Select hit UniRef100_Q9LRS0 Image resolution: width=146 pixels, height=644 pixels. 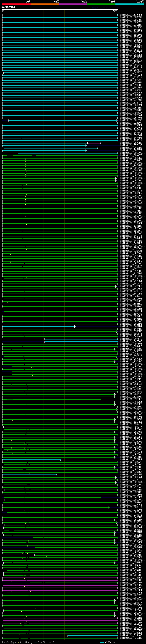click(131, 27)
